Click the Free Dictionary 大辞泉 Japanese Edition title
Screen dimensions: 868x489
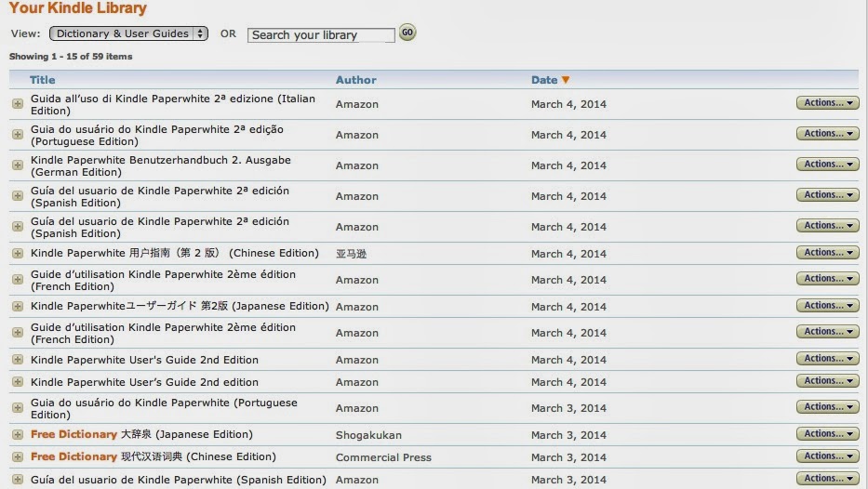point(141,434)
